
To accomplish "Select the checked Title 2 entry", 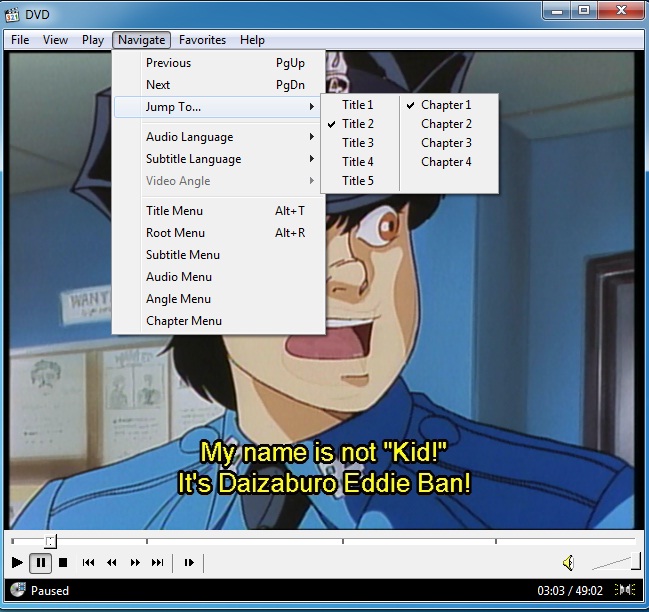I will [359, 124].
